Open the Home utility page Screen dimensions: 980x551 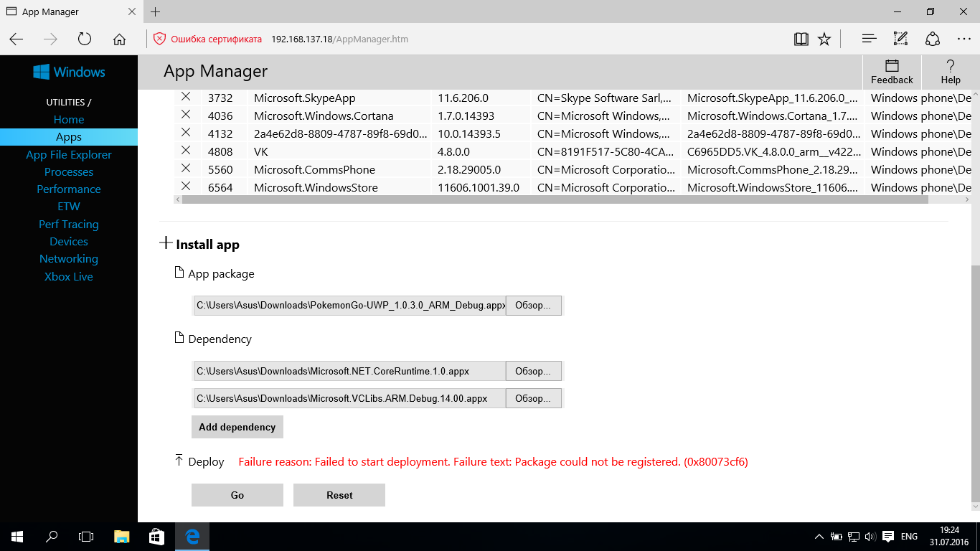(x=69, y=119)
